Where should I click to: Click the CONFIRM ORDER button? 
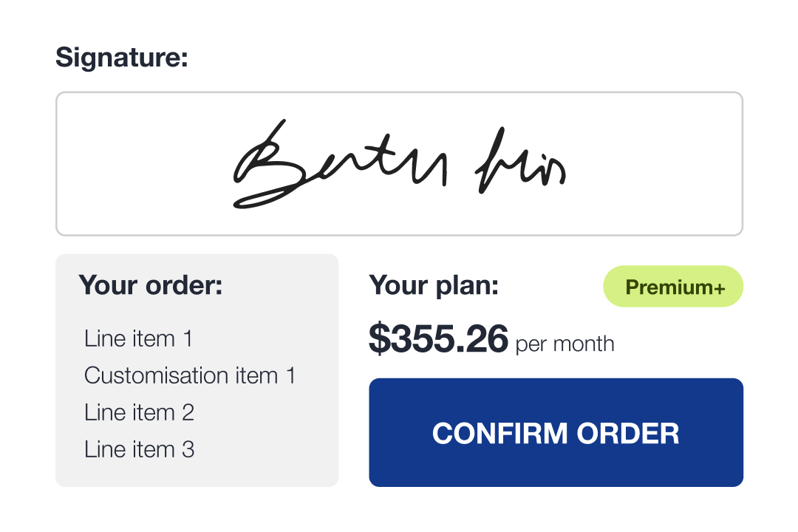click(x=556, y=433)
